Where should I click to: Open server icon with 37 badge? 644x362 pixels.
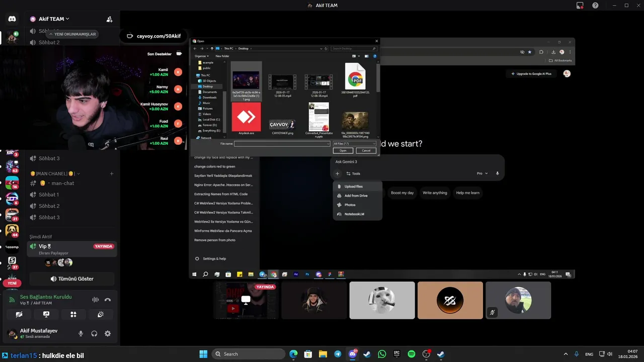pyautogui.click(x=12, y=263)
